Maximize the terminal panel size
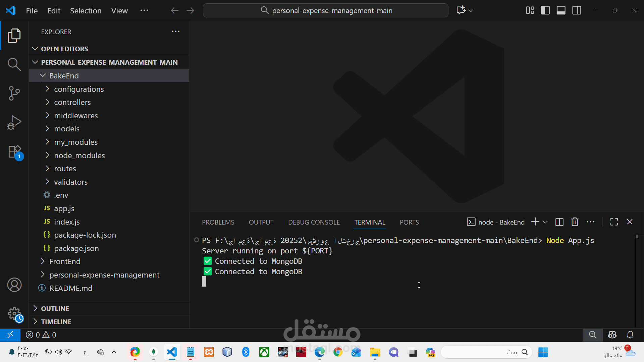644x362 pixels. click(x=614, y=222)
